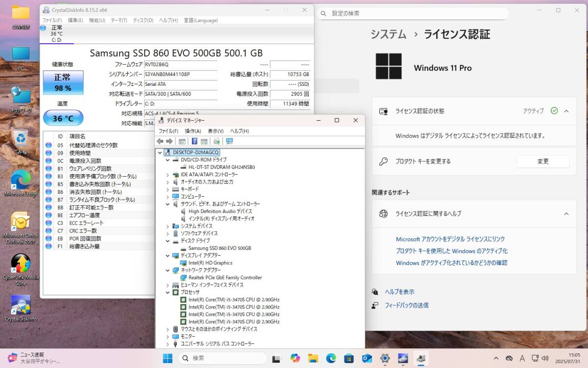The height and width of the screenshot is (368, 588).
Task: Expand the キーボード node
Action: pyautogui.click(x=168, y=189)
